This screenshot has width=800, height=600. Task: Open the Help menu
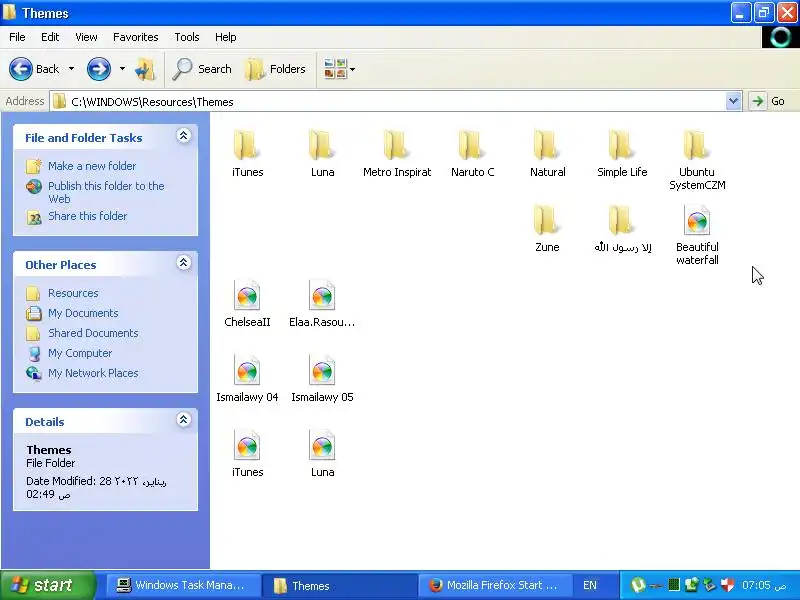point(226,37)
